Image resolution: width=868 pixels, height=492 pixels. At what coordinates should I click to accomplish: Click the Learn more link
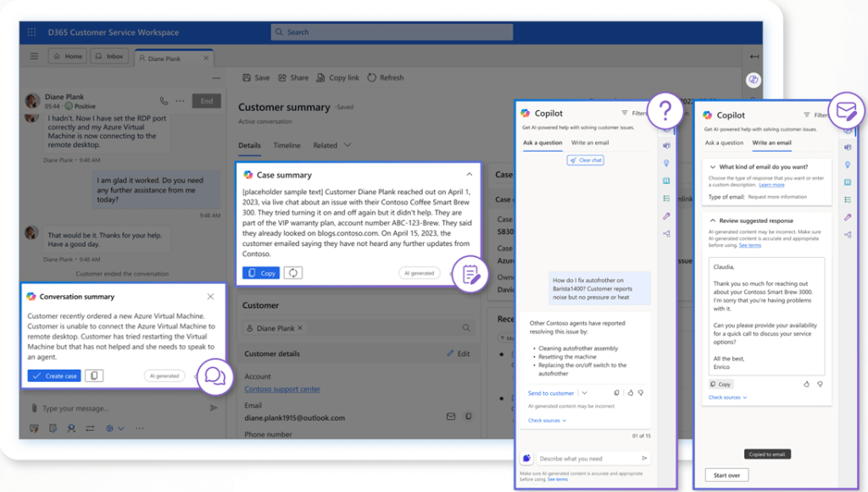pyautogui.click(x=771, y=185)
